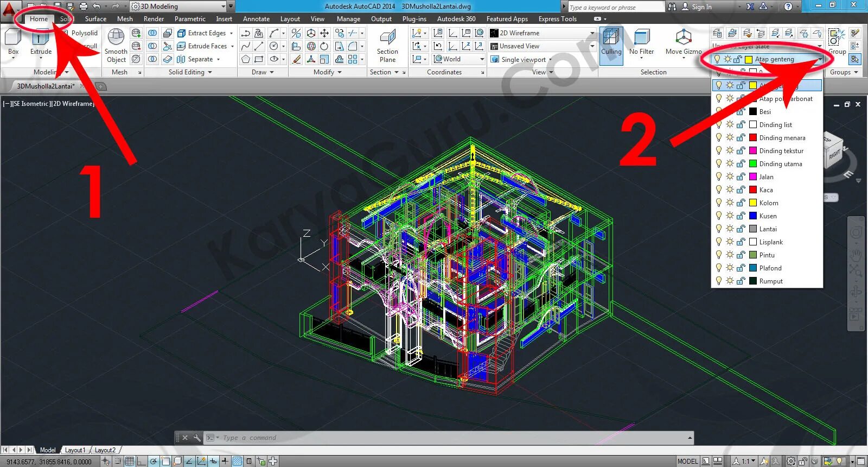868x467 pixels.
Task: Switch to the Surface ribbon tab
Action: (95, 19)
